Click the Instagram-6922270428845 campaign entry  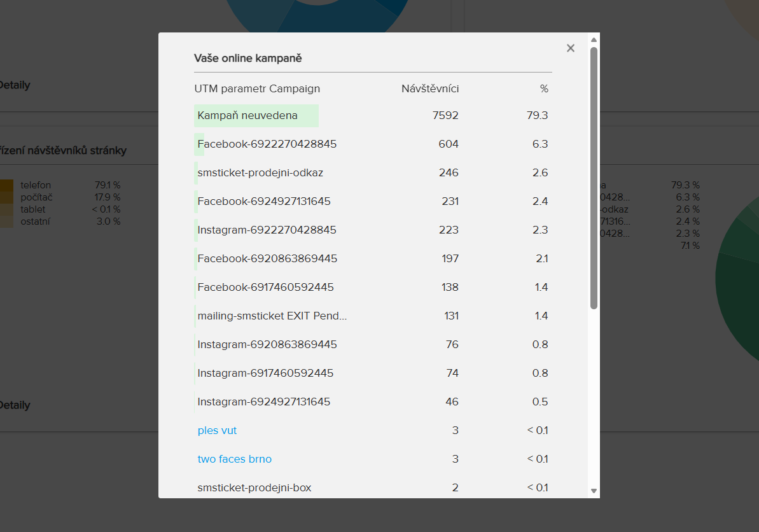(x=267, y=230)
